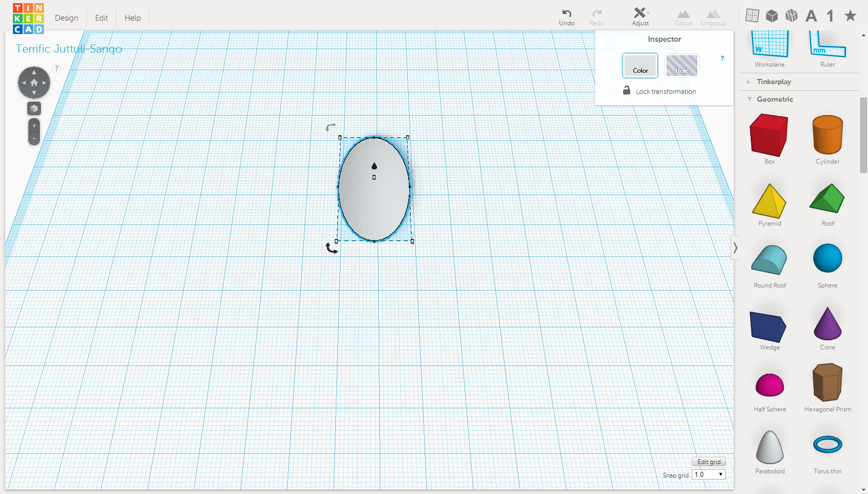Open the Help menu
This screenshot has height=494, width=868.
132,18
